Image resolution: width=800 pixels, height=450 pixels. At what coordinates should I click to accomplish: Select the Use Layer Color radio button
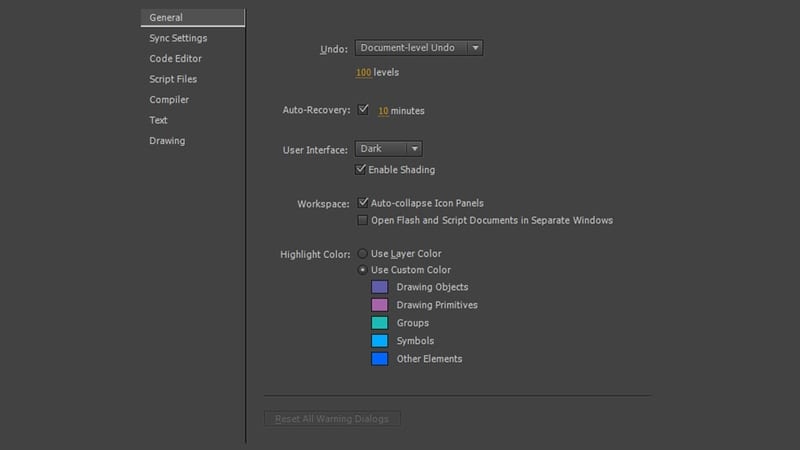point(362,254)
